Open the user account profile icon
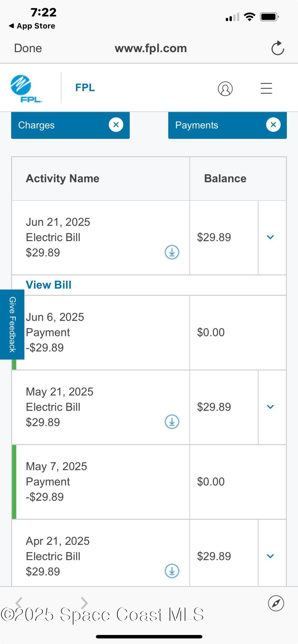Image resolution: width=298 pixels, height=644 pixels. click(x=225, y=89)
